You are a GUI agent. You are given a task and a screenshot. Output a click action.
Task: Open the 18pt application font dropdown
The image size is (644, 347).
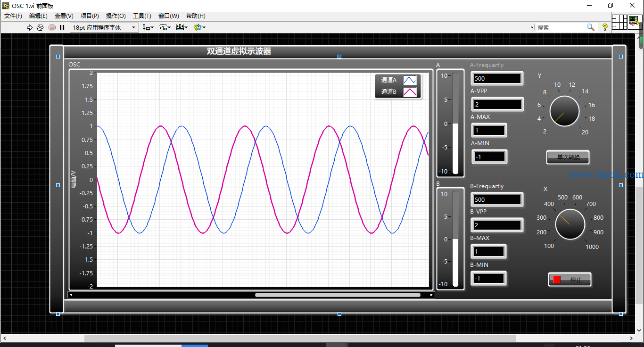click(x=104, y=28)
